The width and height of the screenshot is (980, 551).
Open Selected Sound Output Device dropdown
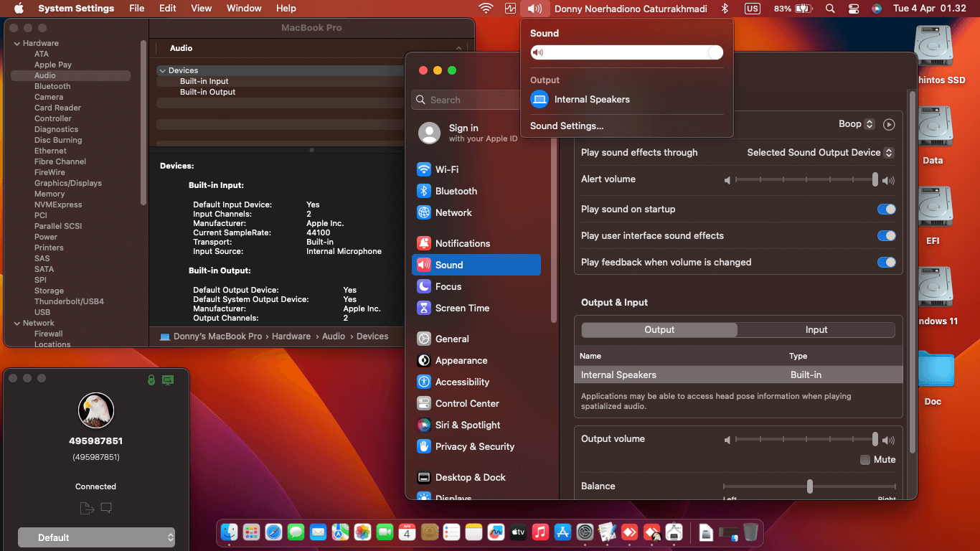[820, 152]
